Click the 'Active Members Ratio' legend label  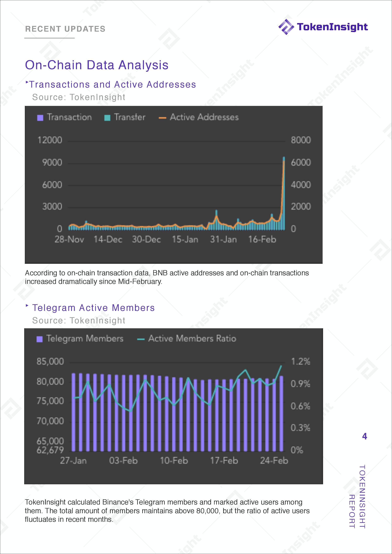click(192, 338)
